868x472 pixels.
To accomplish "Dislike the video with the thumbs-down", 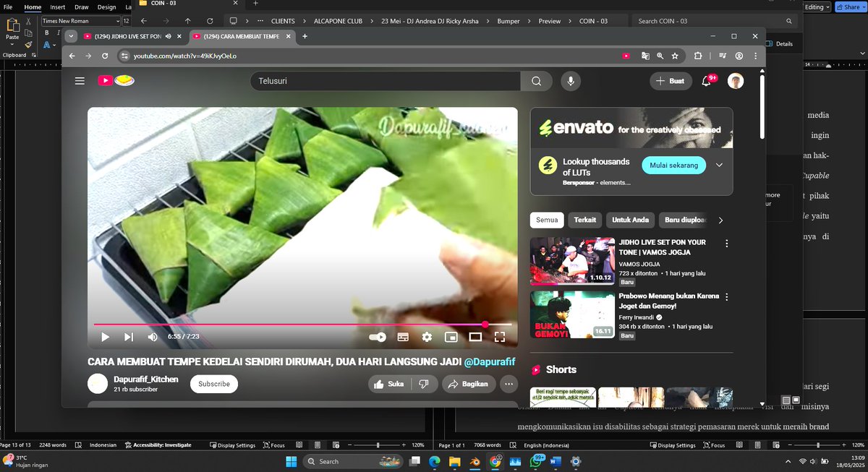I will click(x=424, y=384).
